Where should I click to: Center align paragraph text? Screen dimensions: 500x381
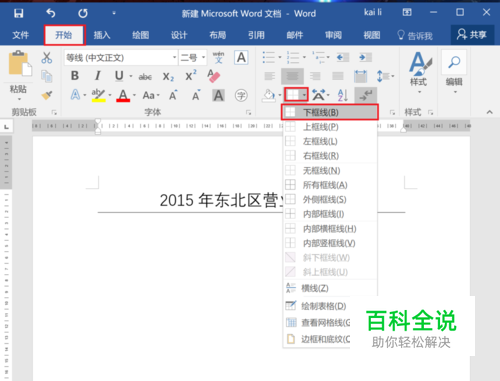click(292, 76)
